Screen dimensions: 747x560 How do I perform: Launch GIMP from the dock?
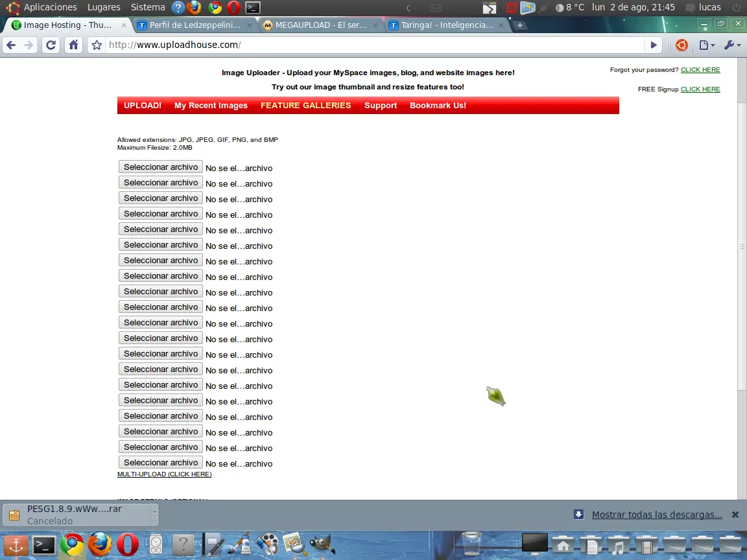[322, 544]
